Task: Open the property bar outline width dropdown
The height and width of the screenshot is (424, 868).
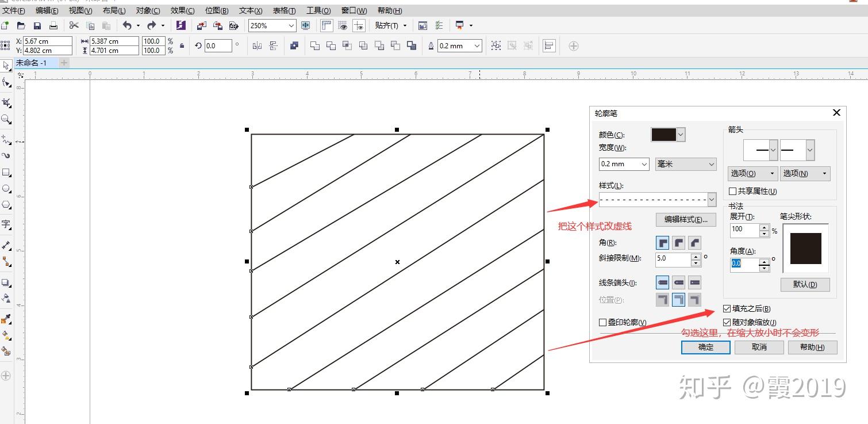Action: coord(477,46)
